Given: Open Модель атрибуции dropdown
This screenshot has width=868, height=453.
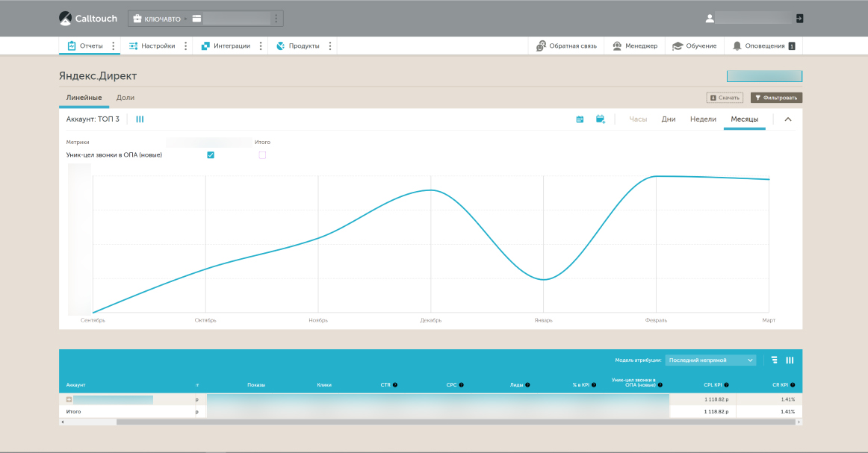Looking at the screenshot, I should pyautogui.click(x=710, y=360).
